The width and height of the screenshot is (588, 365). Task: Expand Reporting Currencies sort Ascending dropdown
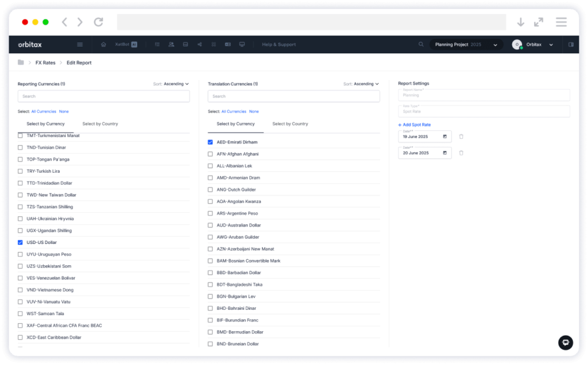176,84
